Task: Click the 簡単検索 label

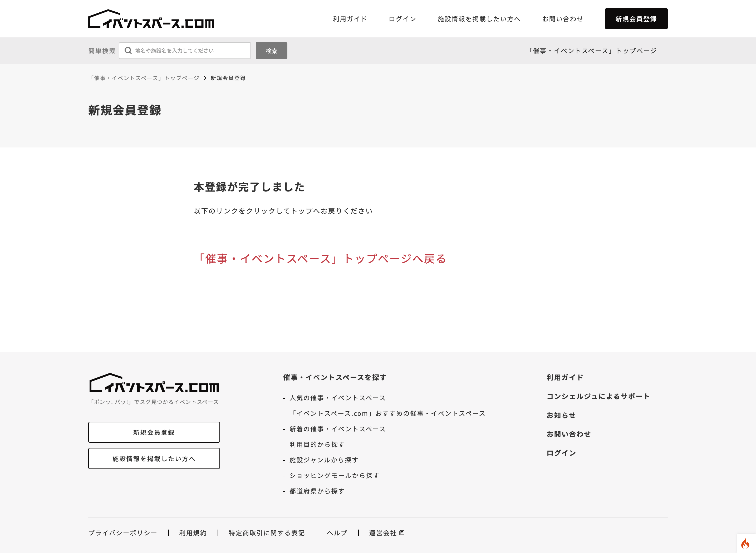Action: click(x=102, y=51)
